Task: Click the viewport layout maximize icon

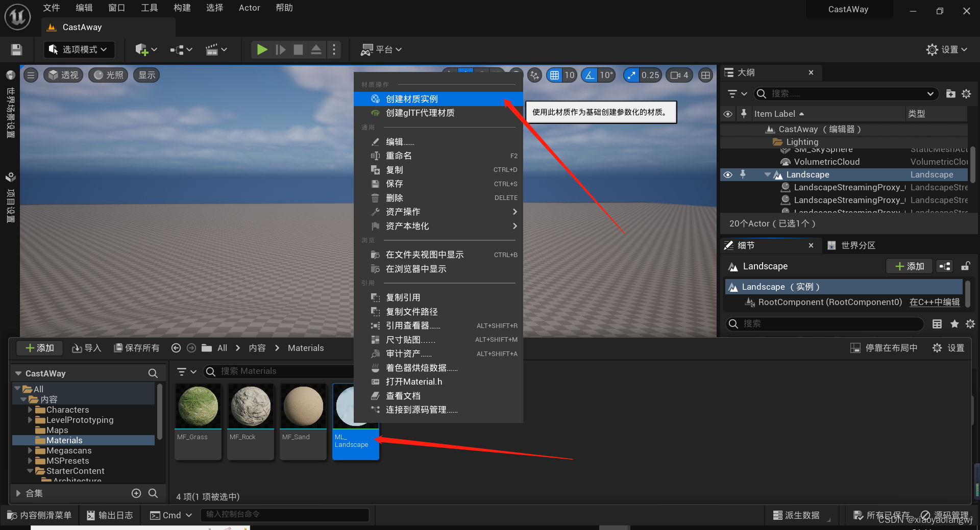Action: tap(705, 75)
